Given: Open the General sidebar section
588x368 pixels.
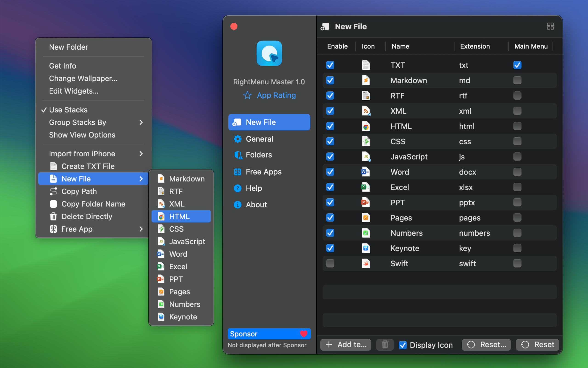Looking at the screenshot, I should coord(269,139).
